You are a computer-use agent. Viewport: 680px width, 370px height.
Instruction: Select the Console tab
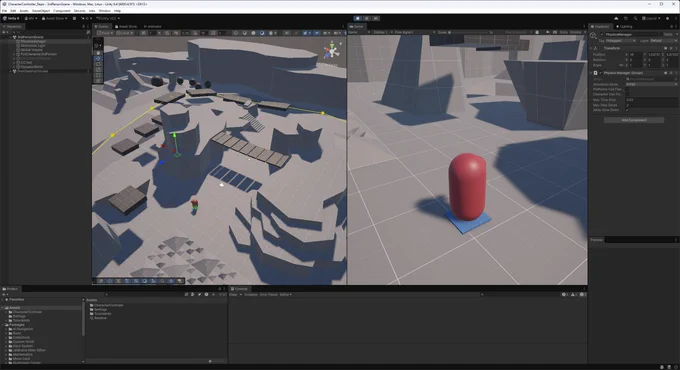click(239, 289)
